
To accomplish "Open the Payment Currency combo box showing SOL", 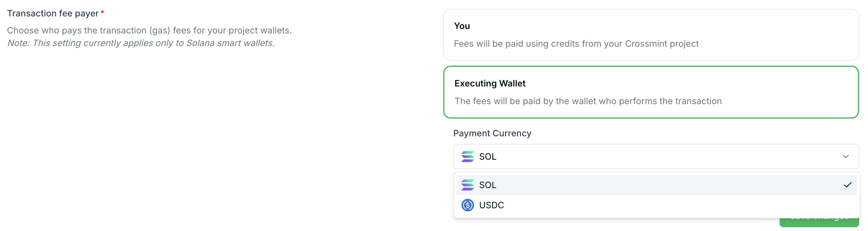I will (656, 157).
